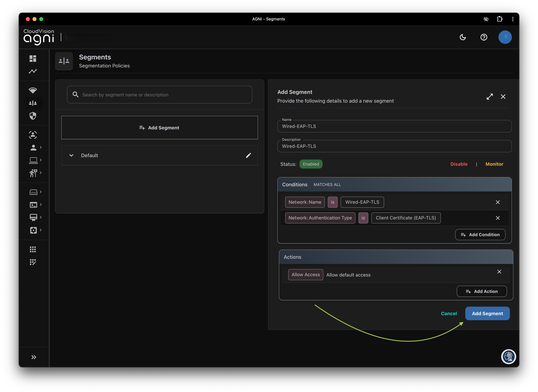Open the Client Certificate (EAP-TLS) value dropdown
Image resolution: width=538 pixels, height=392 pixels.
click(406, 218)
